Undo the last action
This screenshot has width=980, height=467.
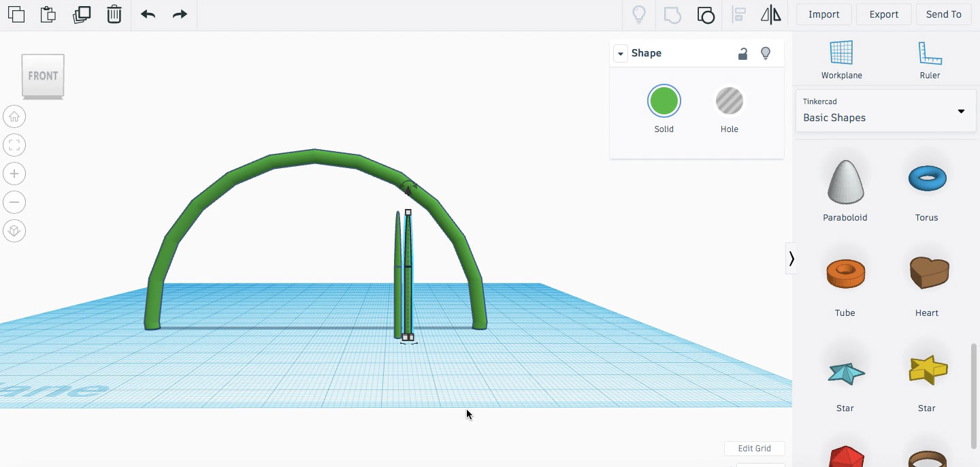[148, 14]
